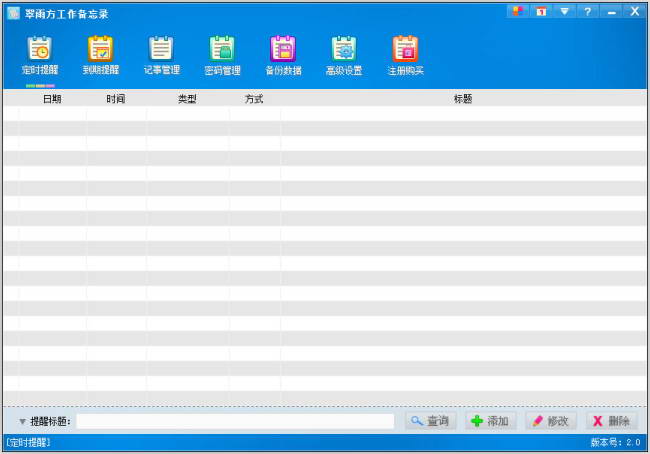Image resolution: width=650 pixels, height=454 pixels.
Task: Expand the triangle beside 提醒标题 label
Action: click(x=22, y=422)
